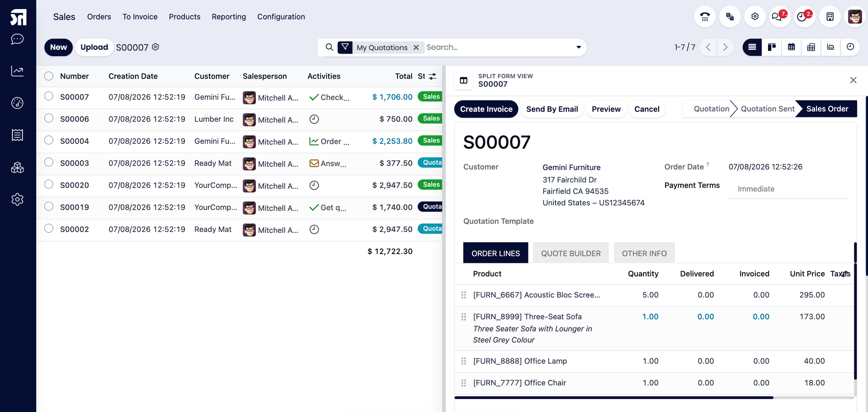Open optional columns adjust toggle
Screen dimensions: 868x412
(433, 76)
